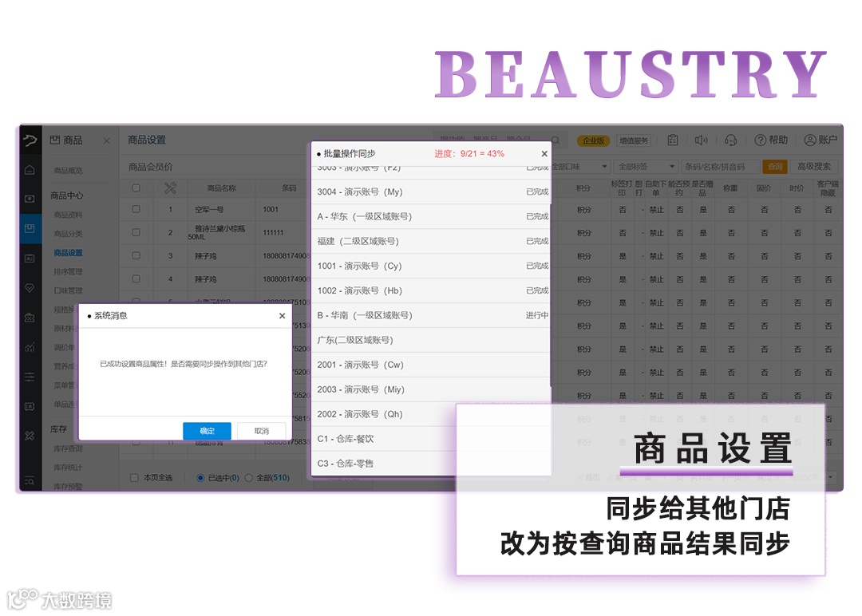Select C1 - 仓库-餐饮 sync row
Screen dimensions: 862x616
[430, 439]
